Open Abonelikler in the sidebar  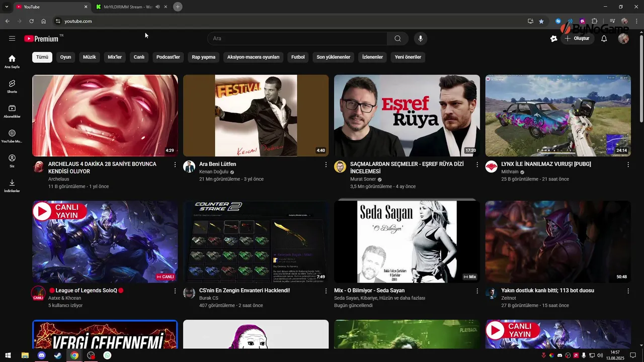[12, 112]
